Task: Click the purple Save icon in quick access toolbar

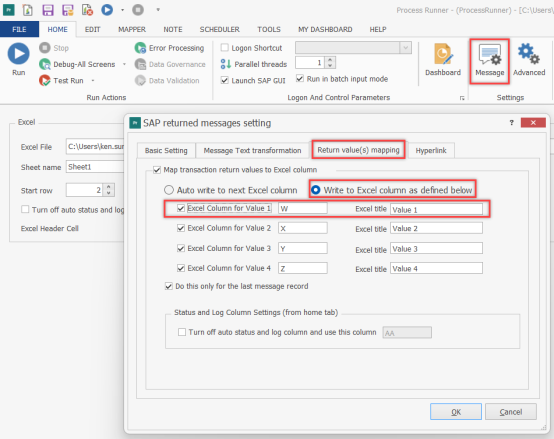Action: pos(48,10)
